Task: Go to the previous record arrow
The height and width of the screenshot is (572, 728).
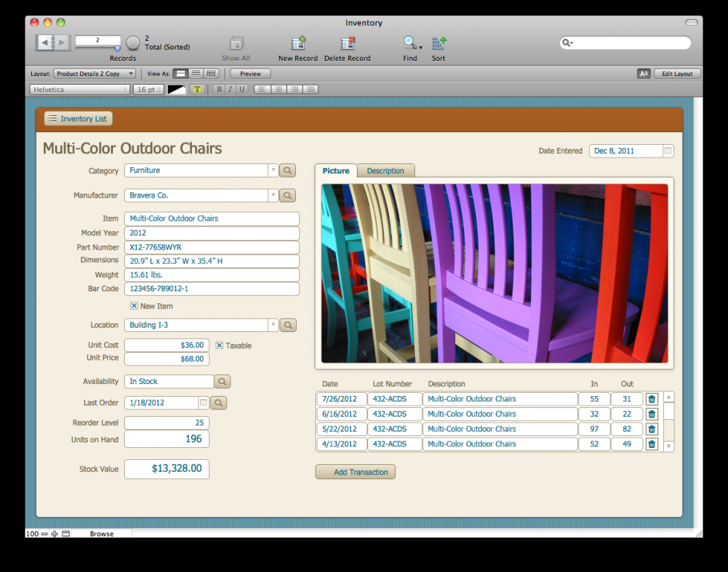Action: coord(44,42)
